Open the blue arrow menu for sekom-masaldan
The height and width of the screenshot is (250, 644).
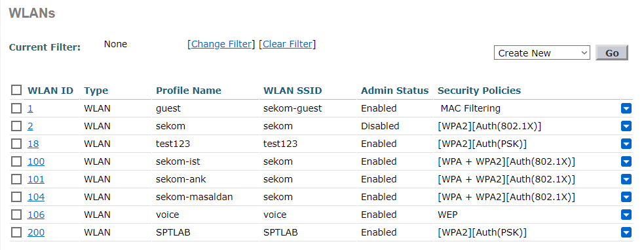coord(626,197)
